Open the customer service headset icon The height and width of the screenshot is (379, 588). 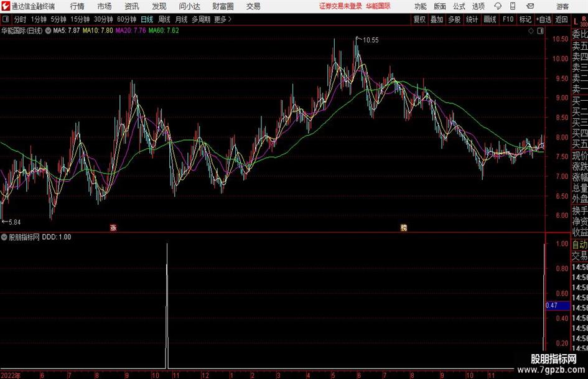click(x=498, y=6)
